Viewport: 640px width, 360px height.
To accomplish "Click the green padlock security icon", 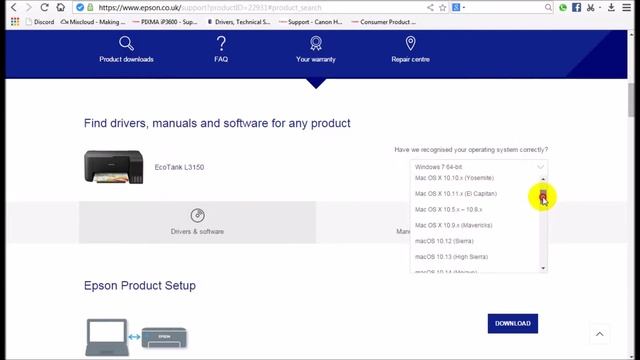I will (90, 7).
